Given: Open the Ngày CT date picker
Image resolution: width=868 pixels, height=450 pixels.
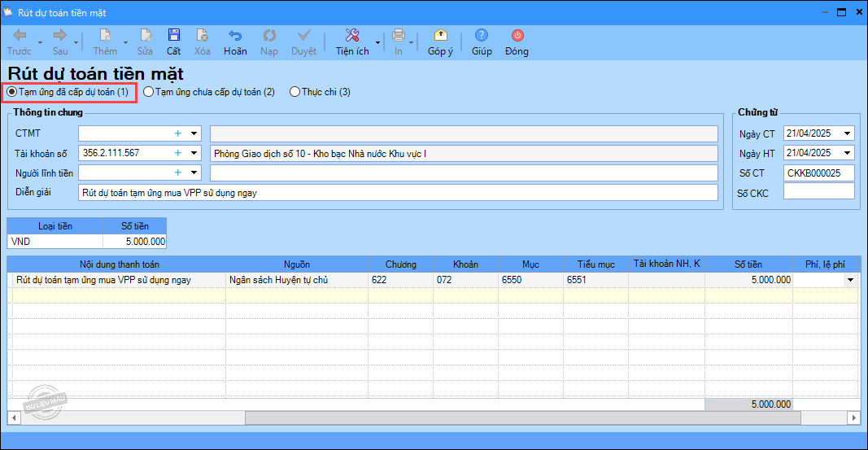Looking at the screenshot, I should click(x=847, y=133).
